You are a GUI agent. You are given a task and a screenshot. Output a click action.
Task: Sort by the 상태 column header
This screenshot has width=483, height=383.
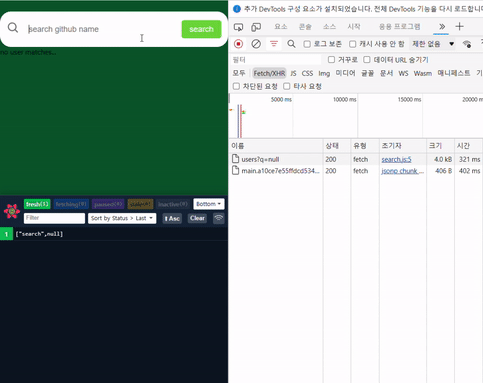[x=337, y=146]
